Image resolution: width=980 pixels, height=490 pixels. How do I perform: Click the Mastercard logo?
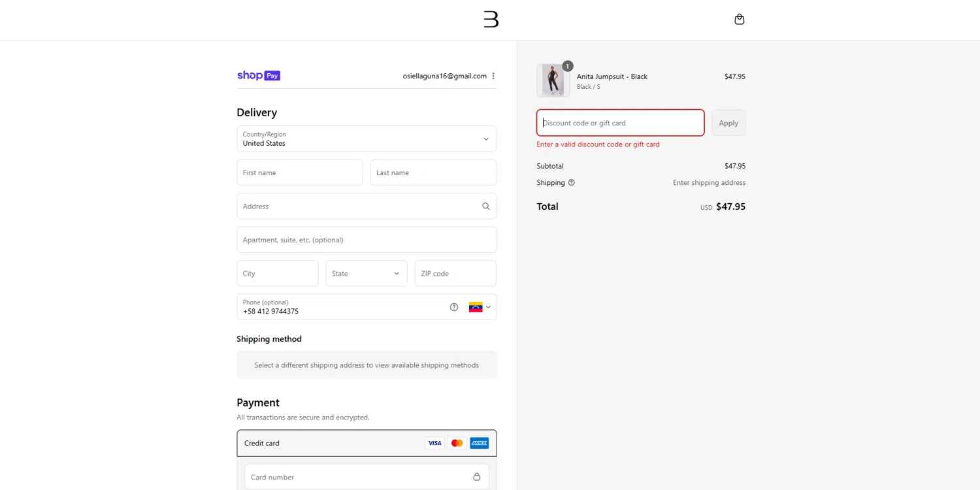[457, 443]
